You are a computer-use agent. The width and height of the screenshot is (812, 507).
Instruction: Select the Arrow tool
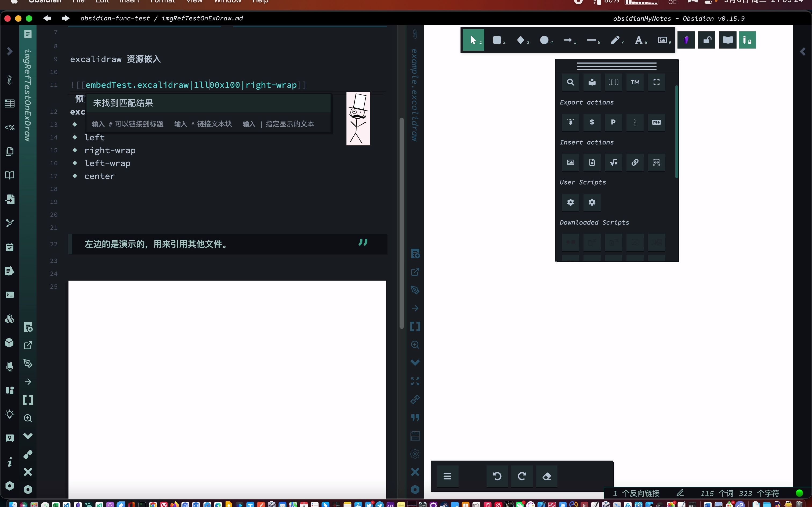pos(568,41)
